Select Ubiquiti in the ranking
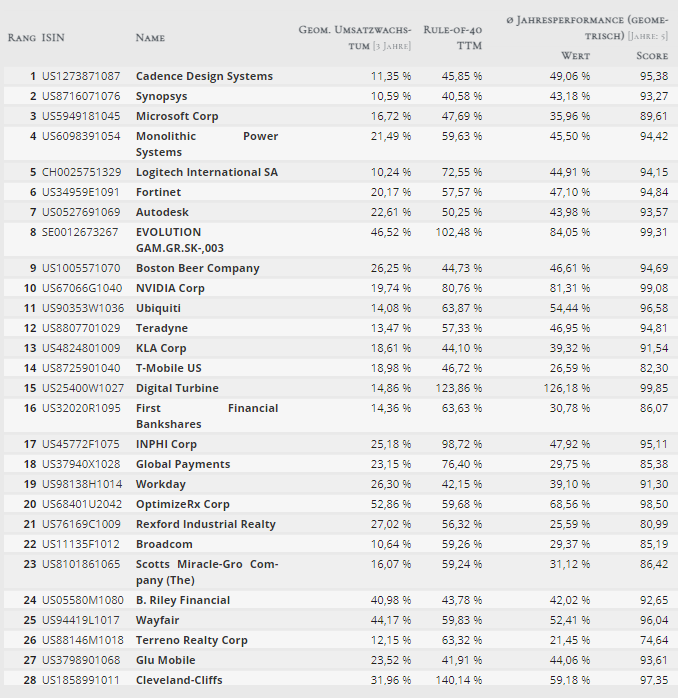Screen dimensions: 678x698 tap(158, 308)
